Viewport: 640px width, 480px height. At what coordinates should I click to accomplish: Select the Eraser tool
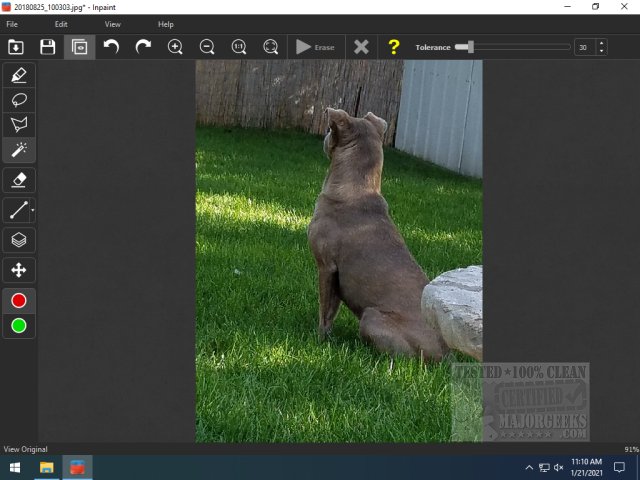(19, 180)
